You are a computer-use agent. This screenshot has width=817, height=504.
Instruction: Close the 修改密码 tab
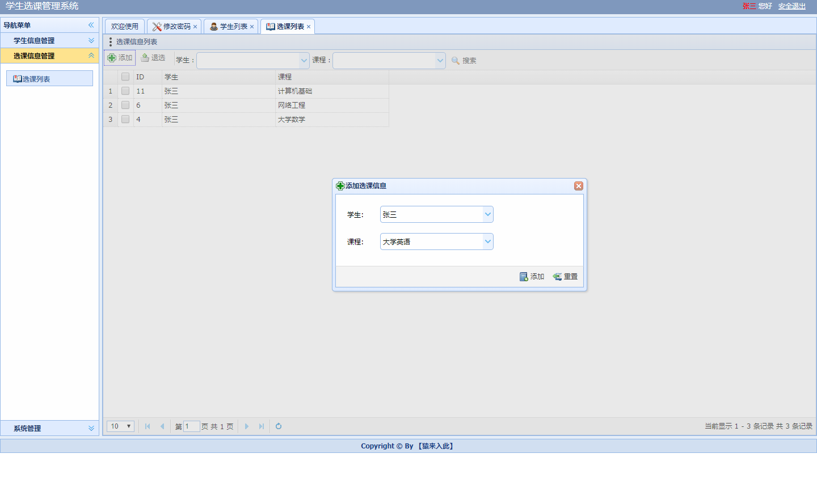pyautogui.click(x=195, y=27)
